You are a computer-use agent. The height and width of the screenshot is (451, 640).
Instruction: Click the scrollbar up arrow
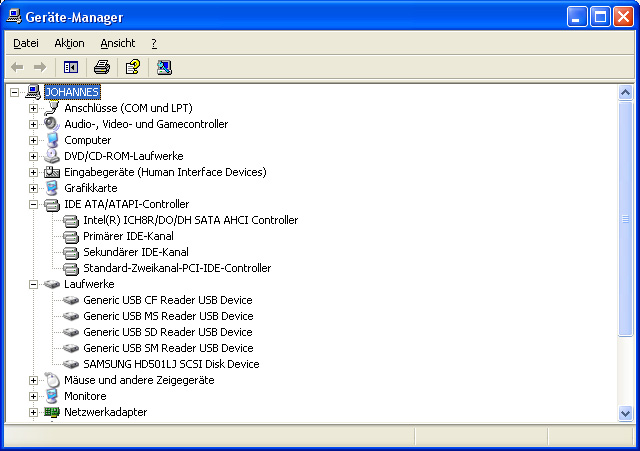click(x=625, y=93)
